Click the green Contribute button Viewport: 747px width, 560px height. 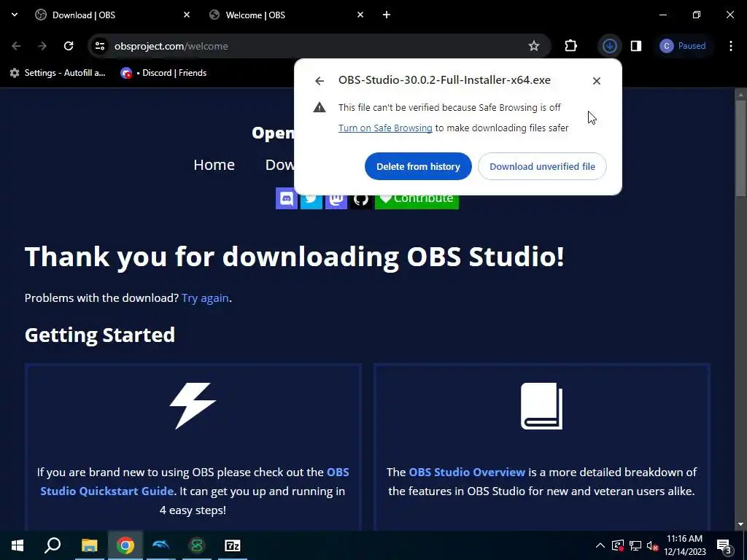[x=417, y=201]
